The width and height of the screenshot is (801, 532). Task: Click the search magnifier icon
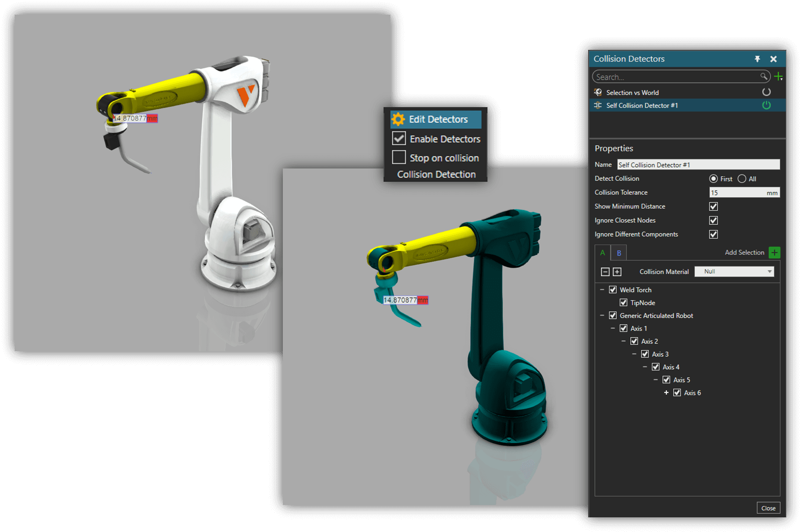tap(763, 76)
